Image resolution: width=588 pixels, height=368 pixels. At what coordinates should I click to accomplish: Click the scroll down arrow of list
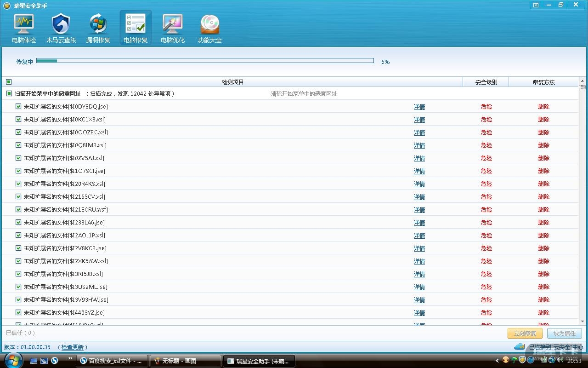point(582,322)
